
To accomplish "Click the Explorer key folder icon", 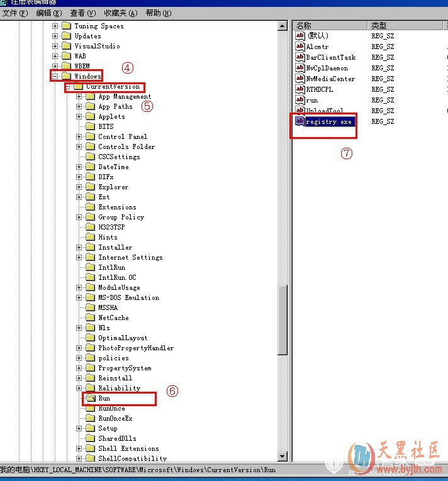I will tap(91, 187).
